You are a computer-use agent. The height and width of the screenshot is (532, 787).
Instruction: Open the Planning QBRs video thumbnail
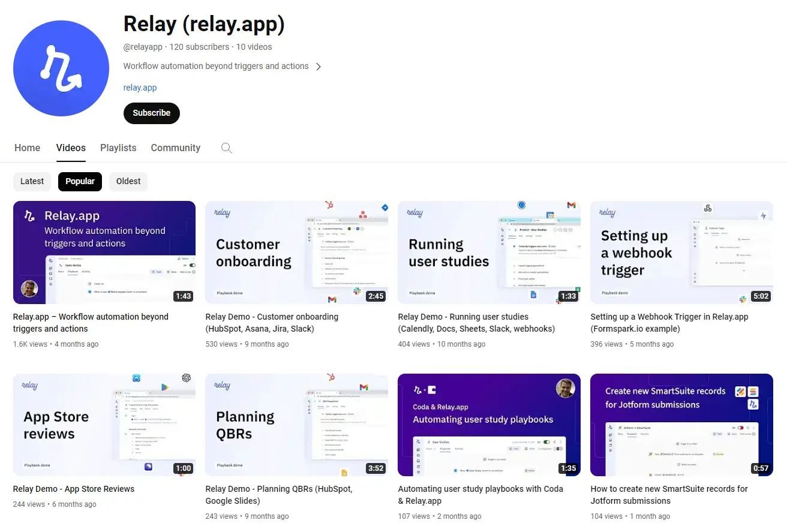click(296, 425)
